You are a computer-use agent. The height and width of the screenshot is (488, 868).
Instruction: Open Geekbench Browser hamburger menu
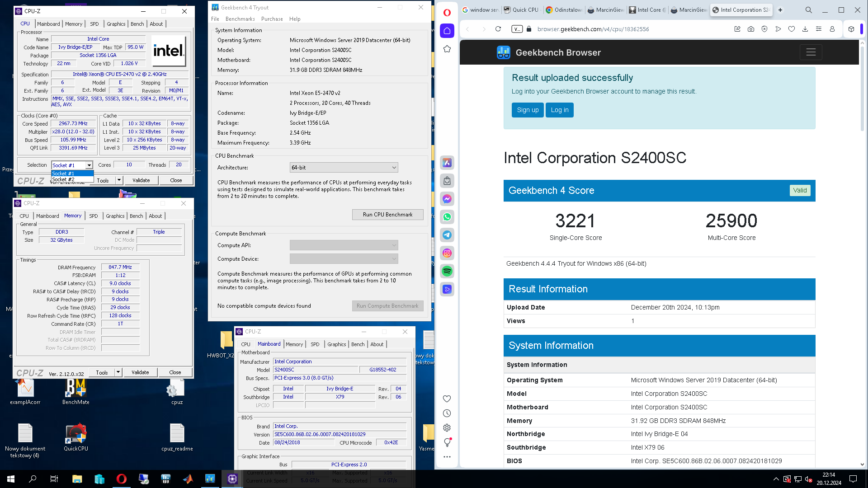pyautogui.click(x=811, y=52)
